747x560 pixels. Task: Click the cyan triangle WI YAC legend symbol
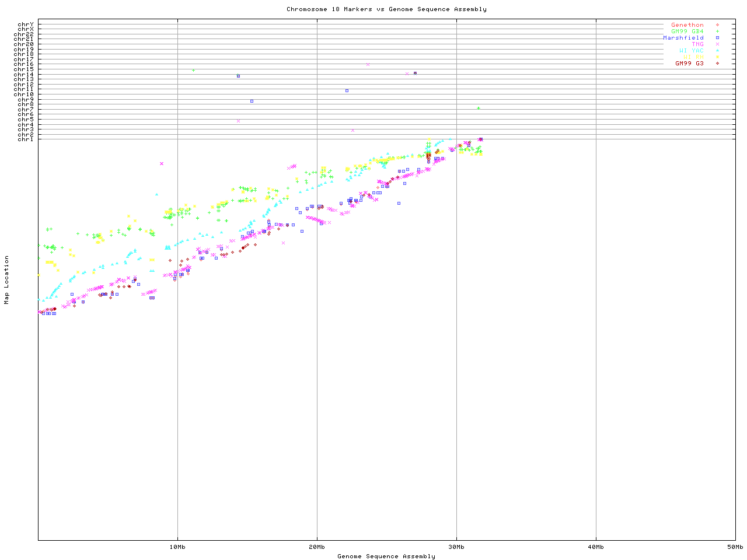(717, 51)
